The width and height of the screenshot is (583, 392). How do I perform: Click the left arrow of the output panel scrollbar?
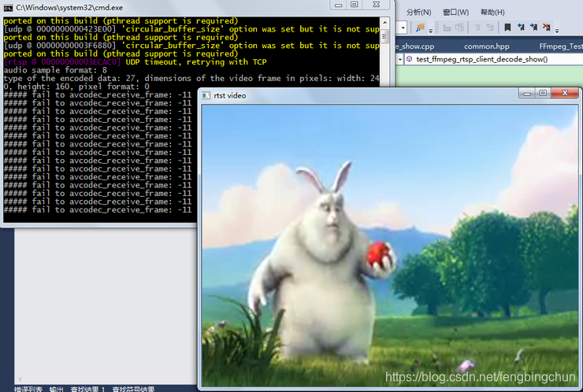(x=20, y=379)
